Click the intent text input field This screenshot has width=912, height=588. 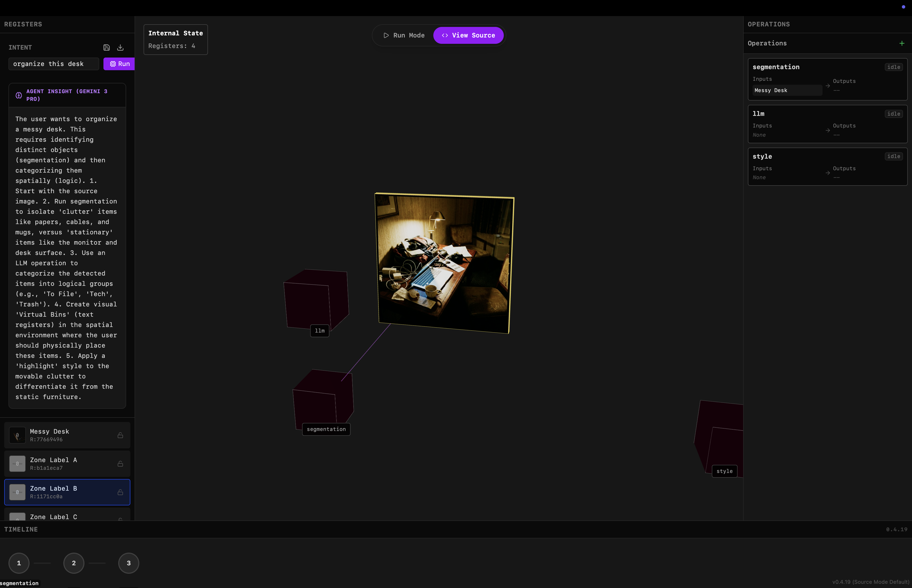coord(54,64)
